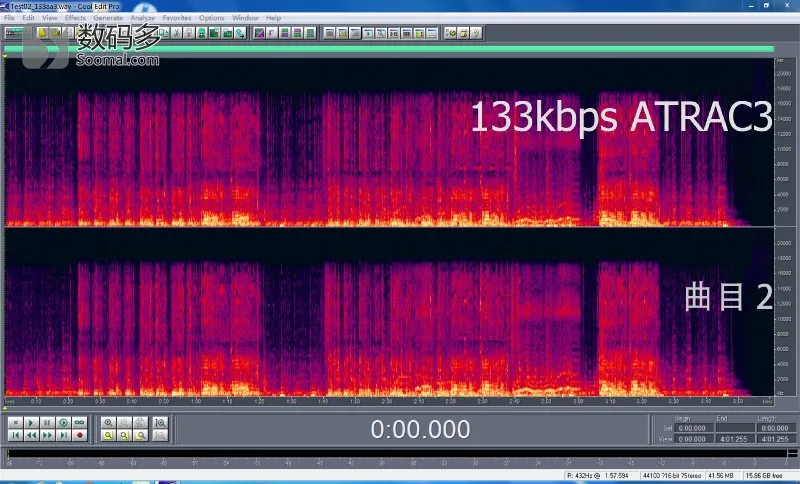
Task: Click the empty Sel End time field
Action: [x=735, y=428]
